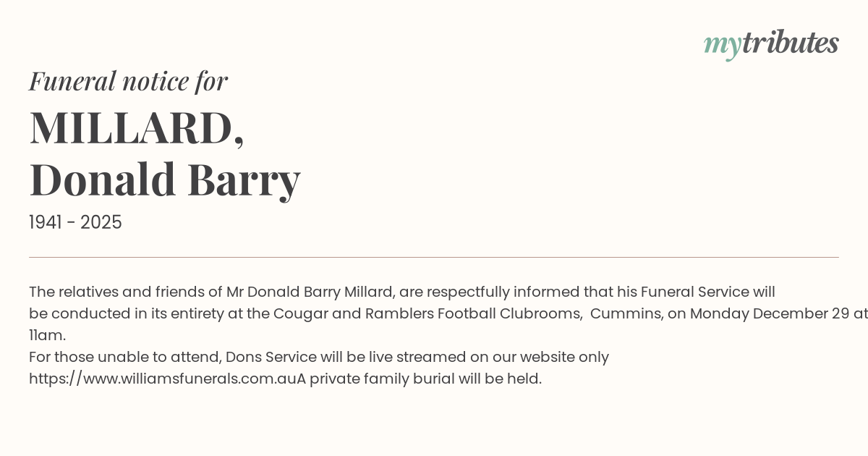868x456 pixels.
Task: Click the name 'Donald Barry' in the title
Action: [x=164, y=179]
